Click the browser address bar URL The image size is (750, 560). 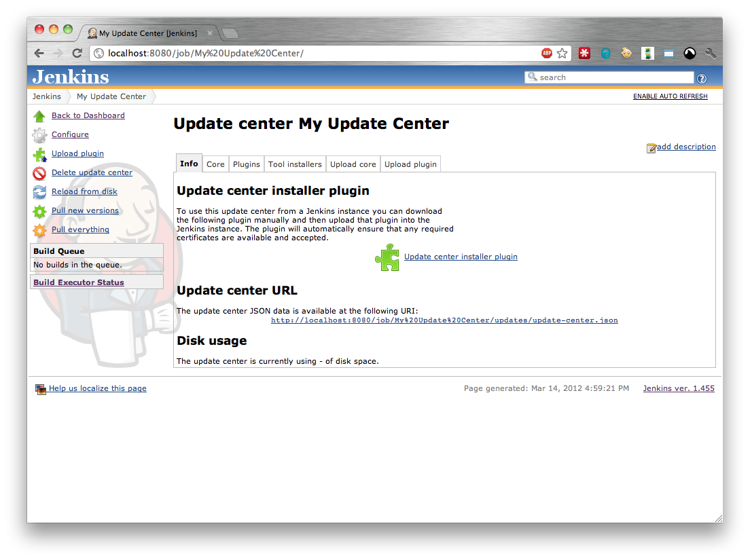(x=206, y=53)
